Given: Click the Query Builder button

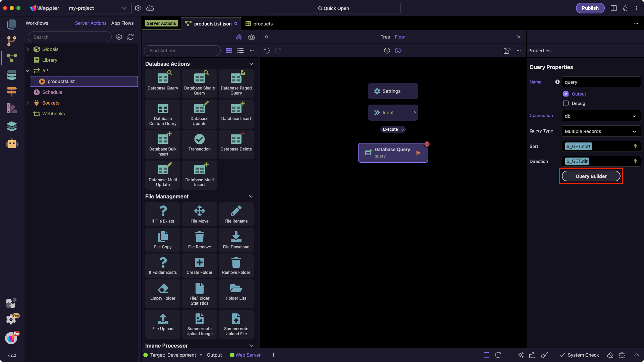Looking at the screenshot, I should tap(591, 176).
